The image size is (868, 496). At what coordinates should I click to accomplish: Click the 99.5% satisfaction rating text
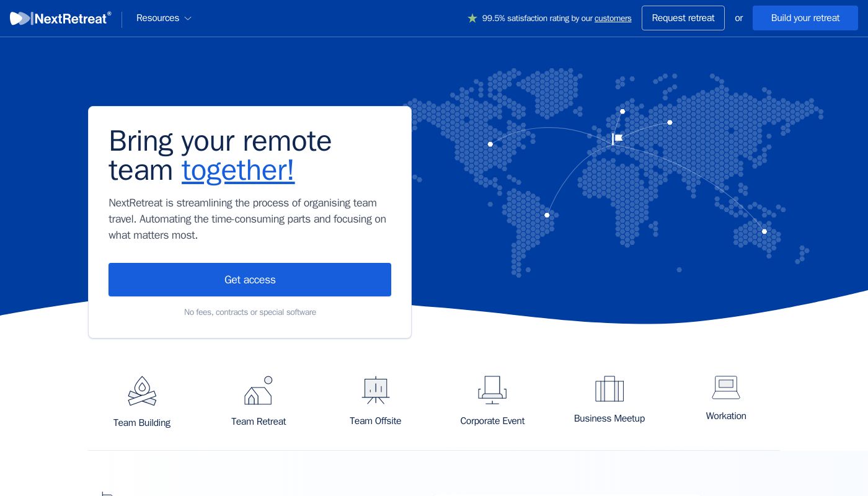pos(557,19)
